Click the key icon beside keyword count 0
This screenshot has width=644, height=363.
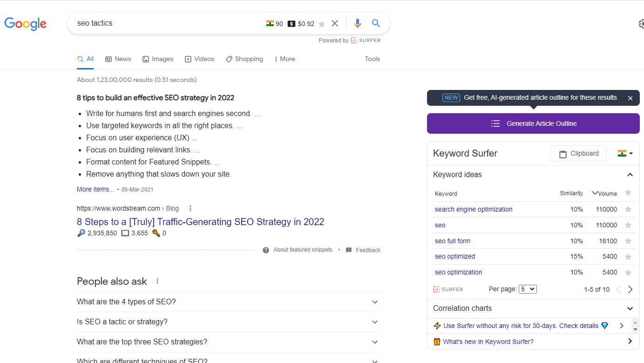(156, 233)
